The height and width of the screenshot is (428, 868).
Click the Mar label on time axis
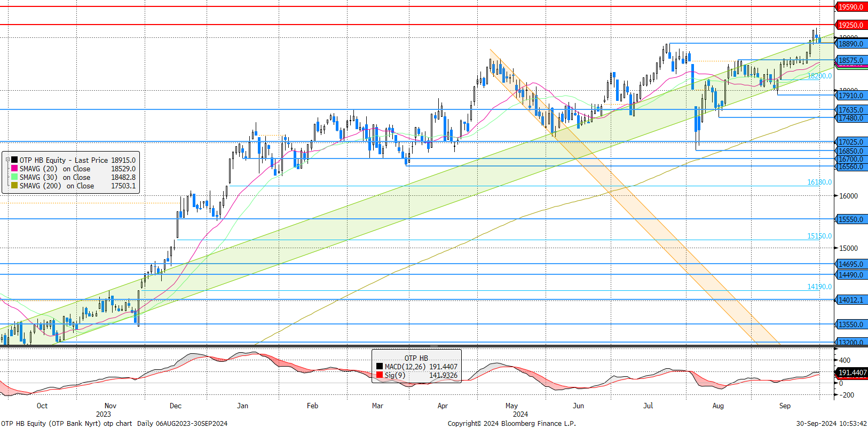(377, 406)
